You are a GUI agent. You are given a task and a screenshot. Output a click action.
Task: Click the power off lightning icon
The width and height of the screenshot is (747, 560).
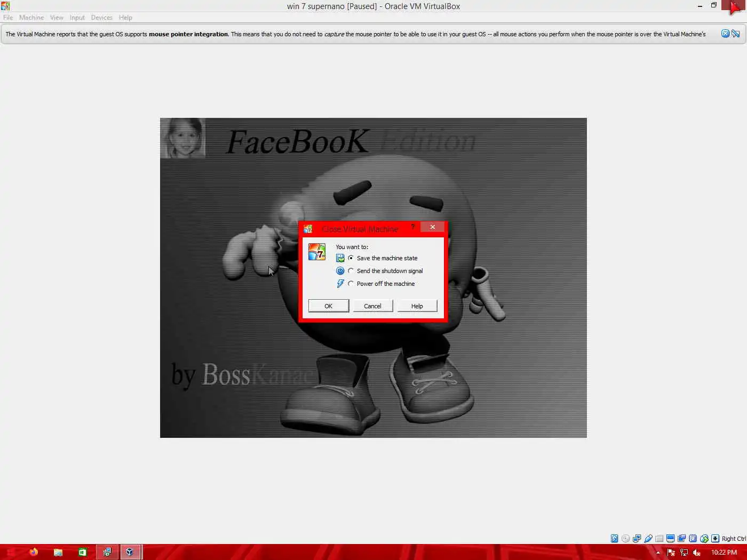pyautogui.click(x=340, y=284)
